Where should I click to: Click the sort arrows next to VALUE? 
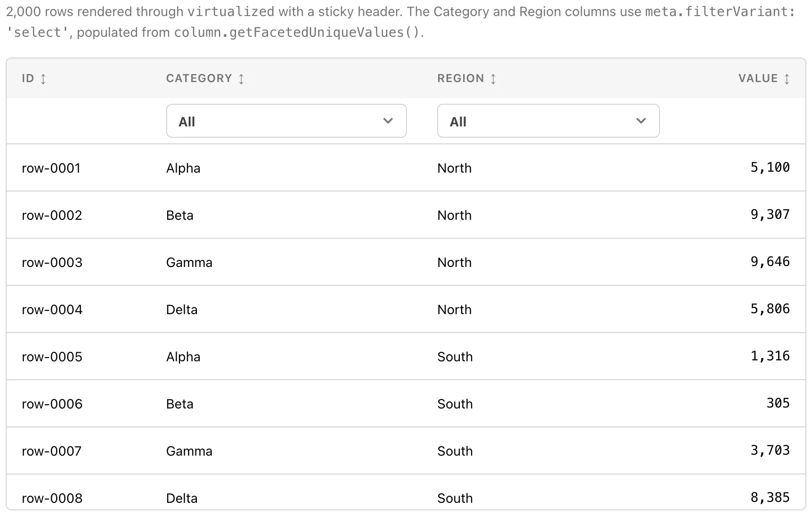(x=787, y=79)
